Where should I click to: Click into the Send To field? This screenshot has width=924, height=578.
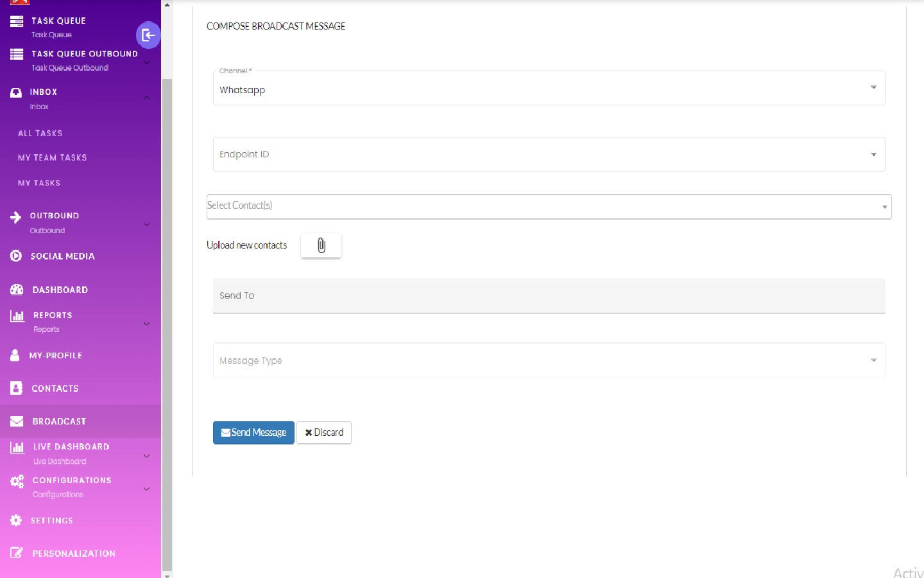(549, 295)
